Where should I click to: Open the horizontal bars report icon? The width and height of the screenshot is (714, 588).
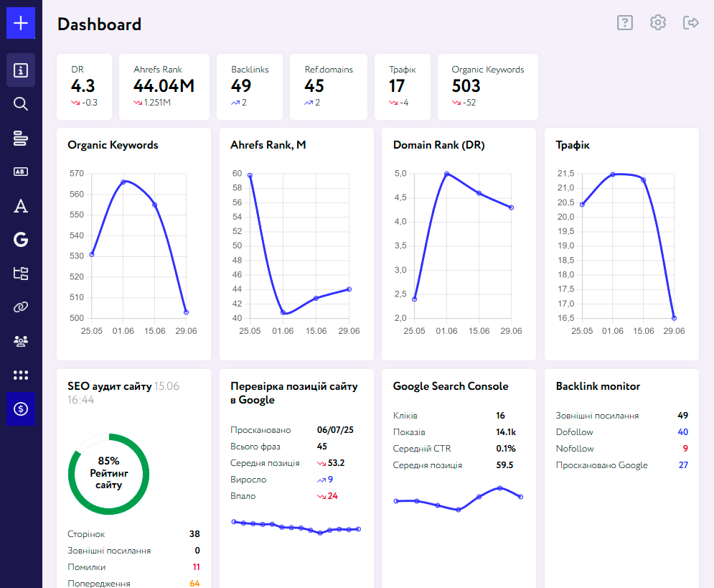(x=21, y=138)
